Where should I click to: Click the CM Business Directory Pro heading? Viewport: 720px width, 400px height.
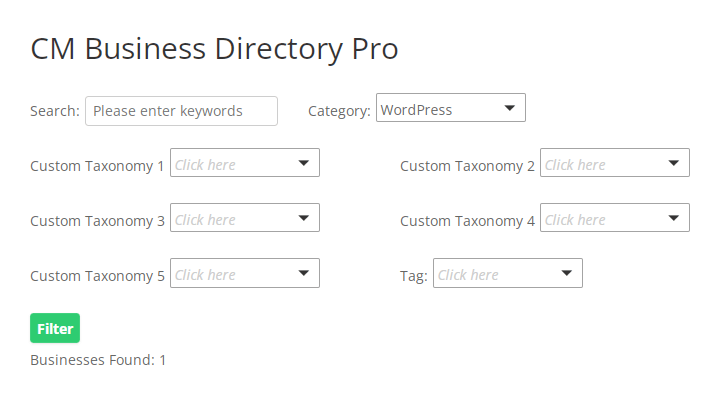click(x=214, y=49)
